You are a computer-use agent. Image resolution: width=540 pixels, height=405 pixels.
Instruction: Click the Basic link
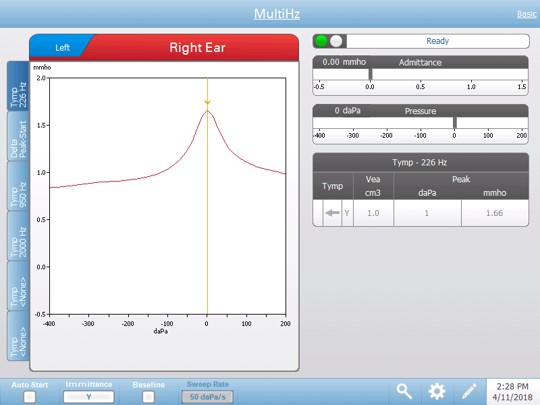[527, 14]
